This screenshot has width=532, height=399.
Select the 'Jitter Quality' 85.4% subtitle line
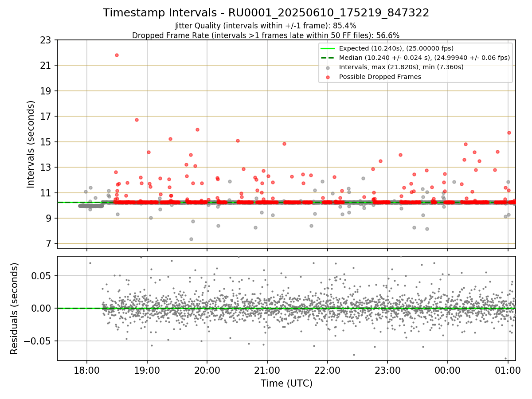coord(266,26)
